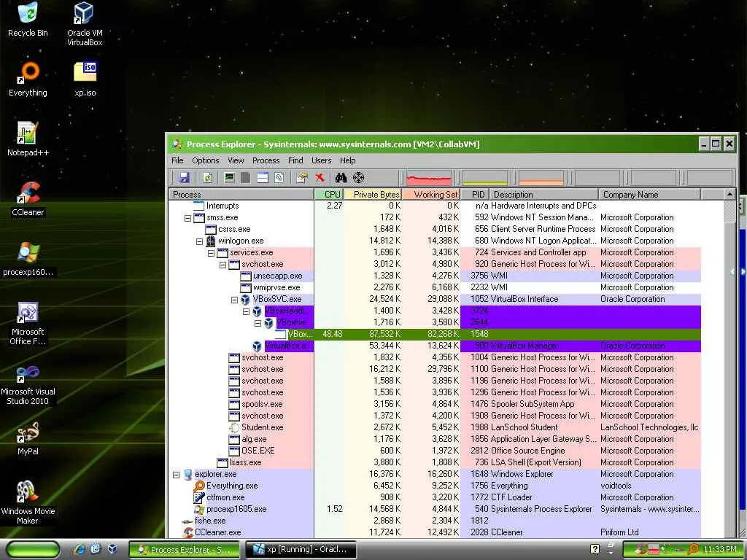Sort by the CPU column header

coord(328,194)
